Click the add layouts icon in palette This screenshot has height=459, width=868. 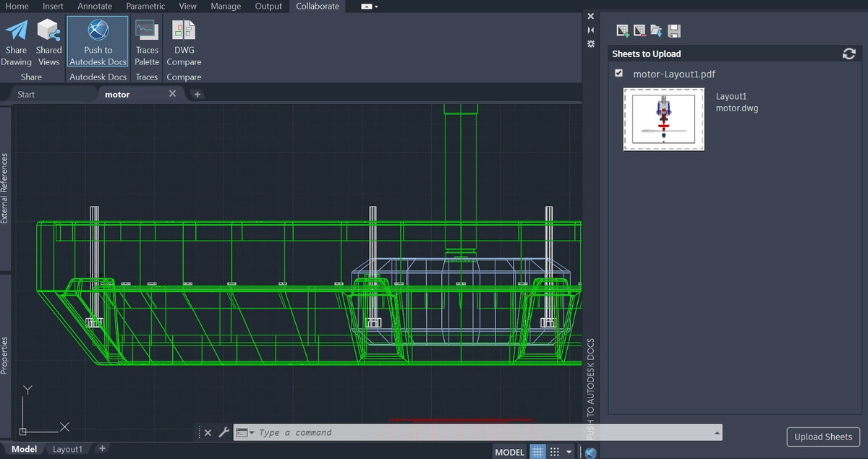point(622,30)
